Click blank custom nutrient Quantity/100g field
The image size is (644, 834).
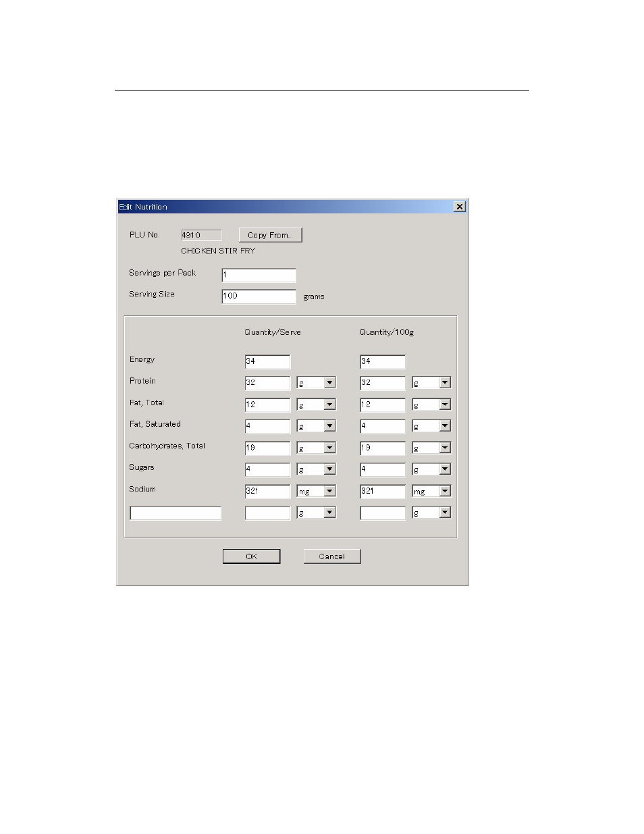coord(383,513)
